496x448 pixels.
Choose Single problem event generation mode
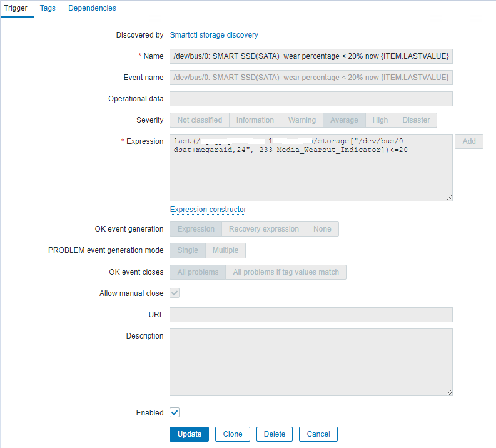(188, 250)
